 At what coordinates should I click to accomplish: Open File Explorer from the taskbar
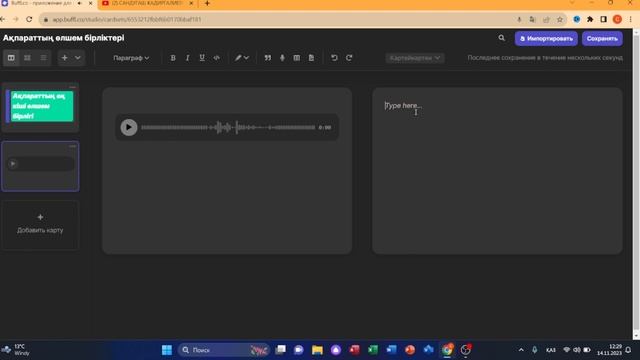coord(317,350)
